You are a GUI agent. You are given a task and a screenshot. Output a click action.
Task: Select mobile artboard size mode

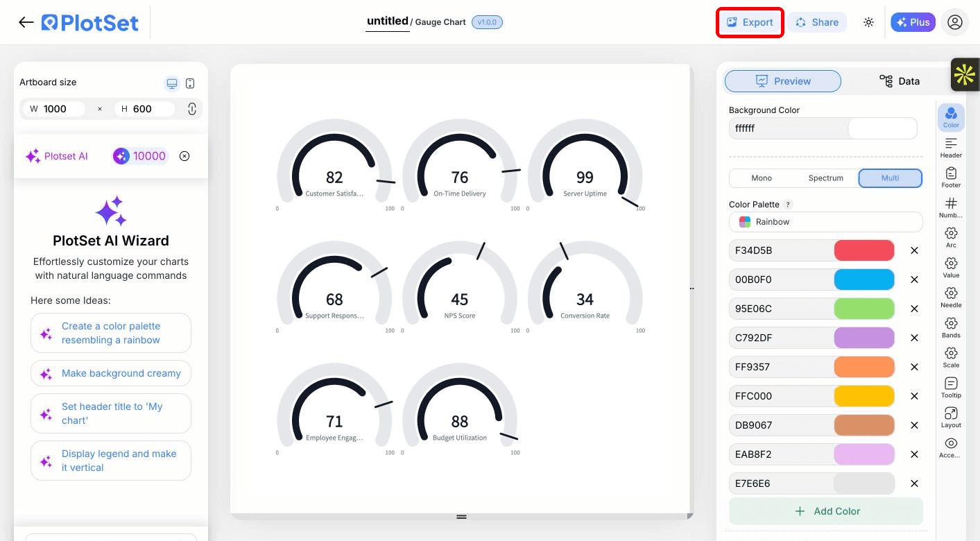[190, 83]
